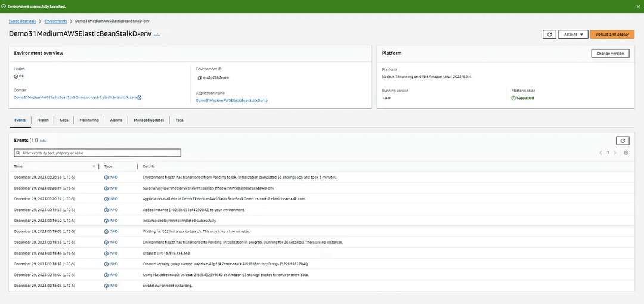Open the environment domain URL link

click(75, 97)
